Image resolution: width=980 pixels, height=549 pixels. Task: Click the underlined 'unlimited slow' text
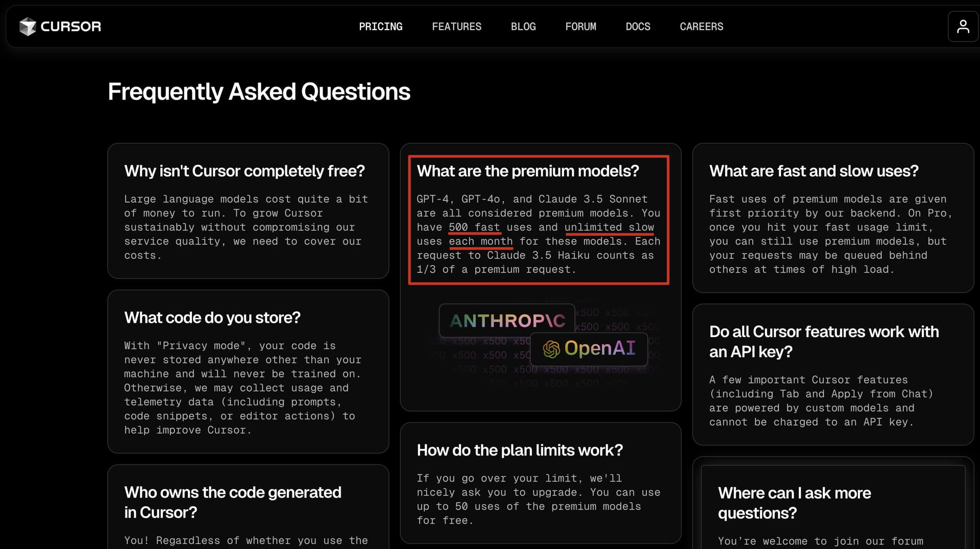[x=609, y=227]
